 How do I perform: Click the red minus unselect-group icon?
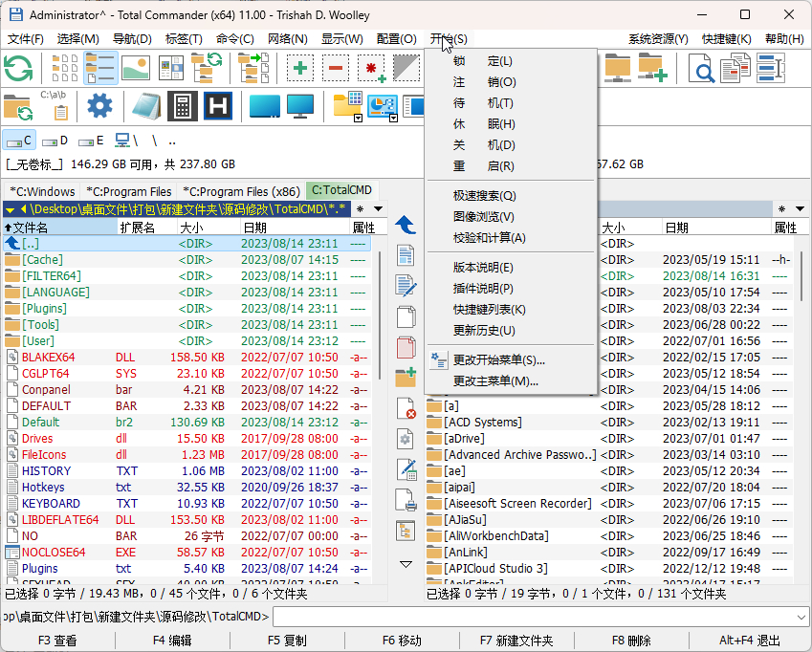point(336,68)
